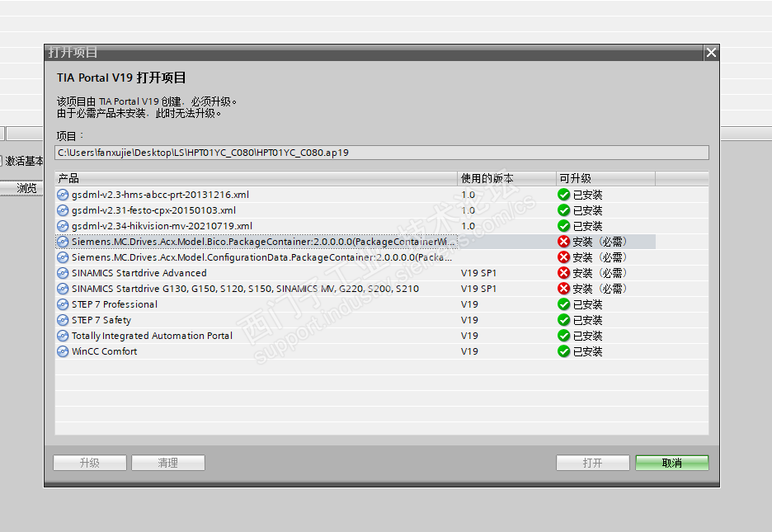
Task: Click product icon beside WinCC Comfort
Action: tap(63, 351)
